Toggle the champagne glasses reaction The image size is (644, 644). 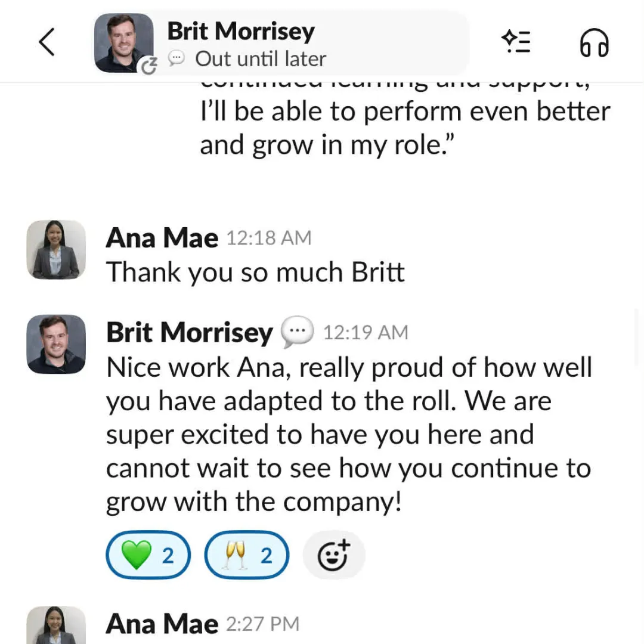coord(247,555)
